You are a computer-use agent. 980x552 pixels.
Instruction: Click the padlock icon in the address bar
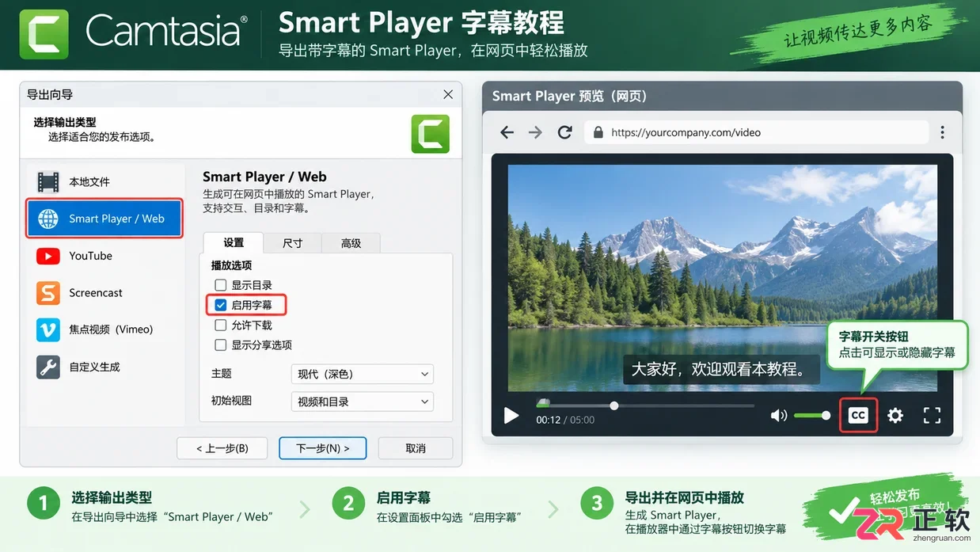[598, 132]
